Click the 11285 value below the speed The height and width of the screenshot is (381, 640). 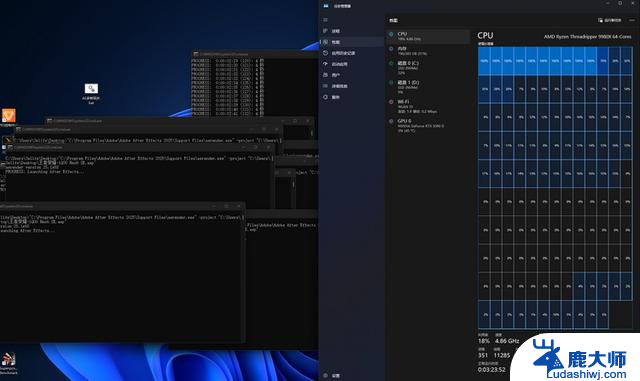pos(502,355)
